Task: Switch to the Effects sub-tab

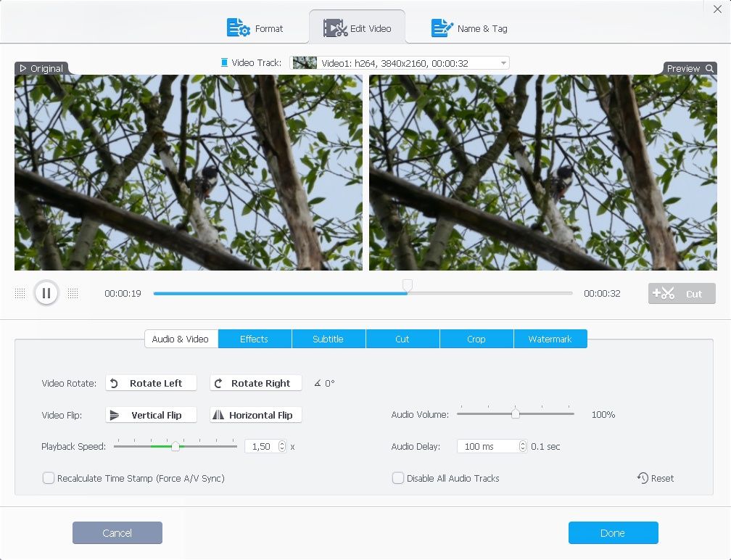Action: (x=255, y=339)
